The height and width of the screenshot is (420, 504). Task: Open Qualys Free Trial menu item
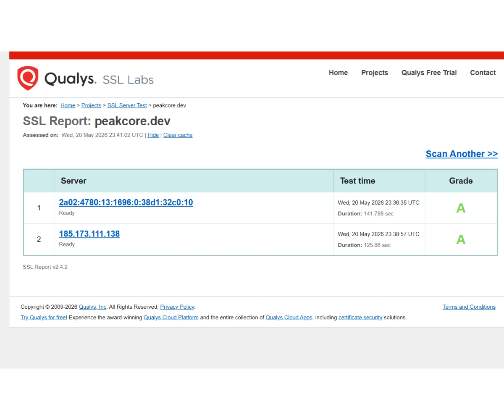pyautogui.click(x=429, y=73)
